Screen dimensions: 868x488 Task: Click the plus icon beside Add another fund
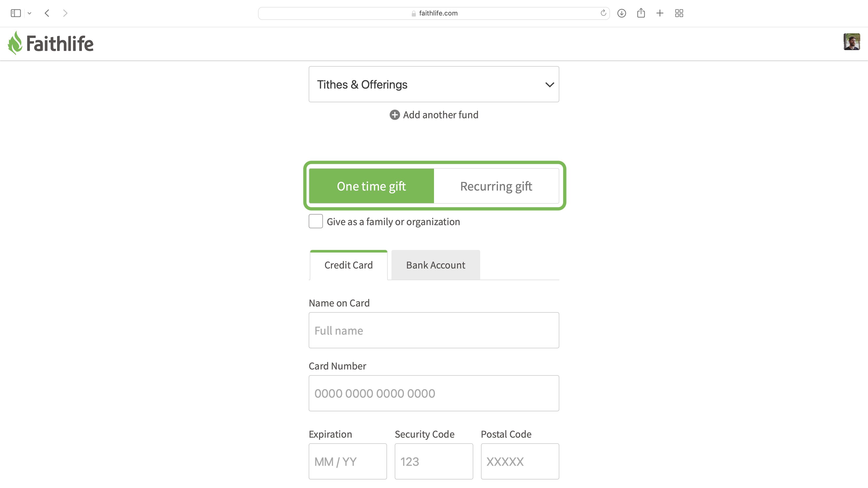(394, 115)
